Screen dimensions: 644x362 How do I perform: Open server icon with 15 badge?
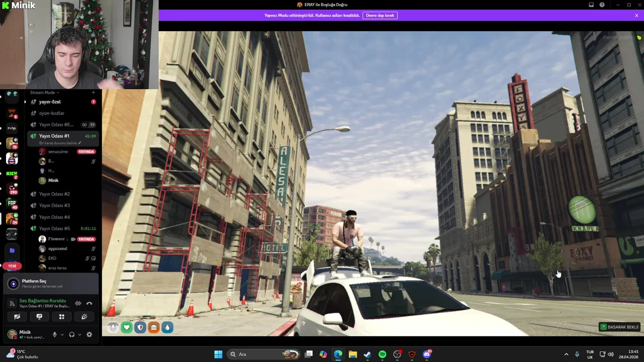(x=12, y=143)
